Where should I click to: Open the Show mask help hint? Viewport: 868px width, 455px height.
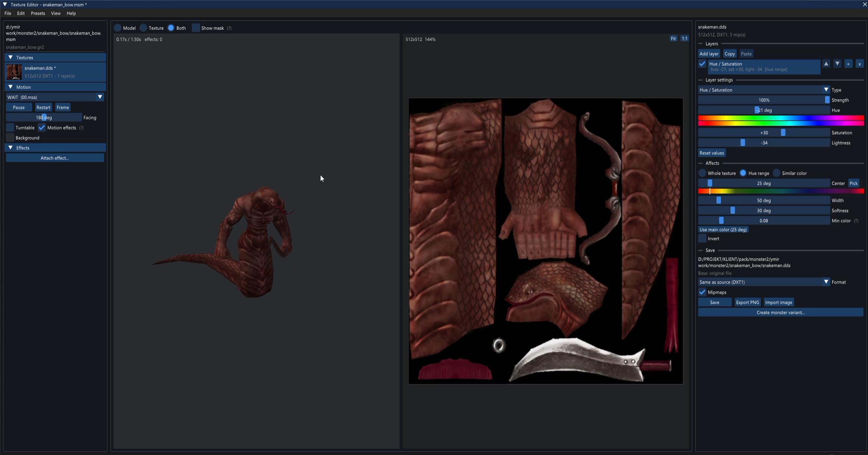tap(229, 28)
